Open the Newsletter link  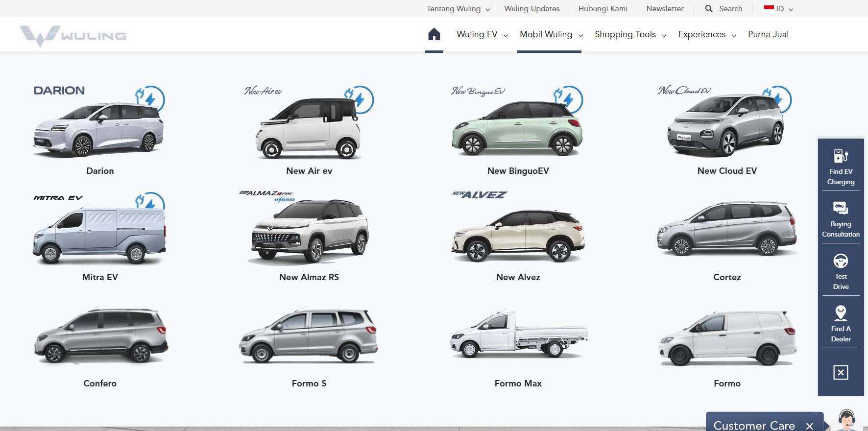point(665,9)
